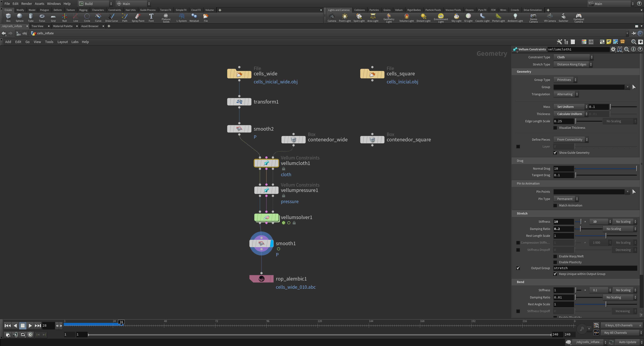Screen dimensions: 644x346
Task: Select the vellumsolver1 node
Action: coord(266,217)
